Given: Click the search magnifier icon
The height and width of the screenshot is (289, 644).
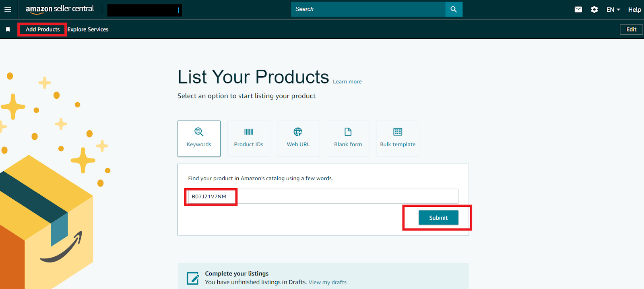Looking at the screenshot, I should (x=453, y=9).
